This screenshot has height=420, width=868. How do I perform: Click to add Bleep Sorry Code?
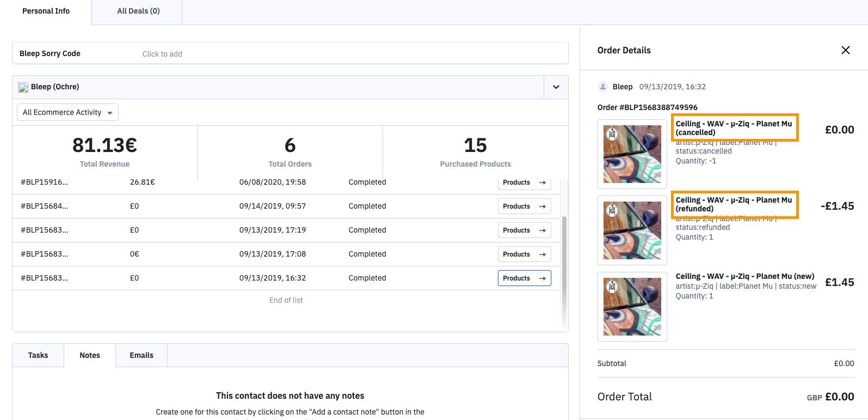tap(162, 54)
